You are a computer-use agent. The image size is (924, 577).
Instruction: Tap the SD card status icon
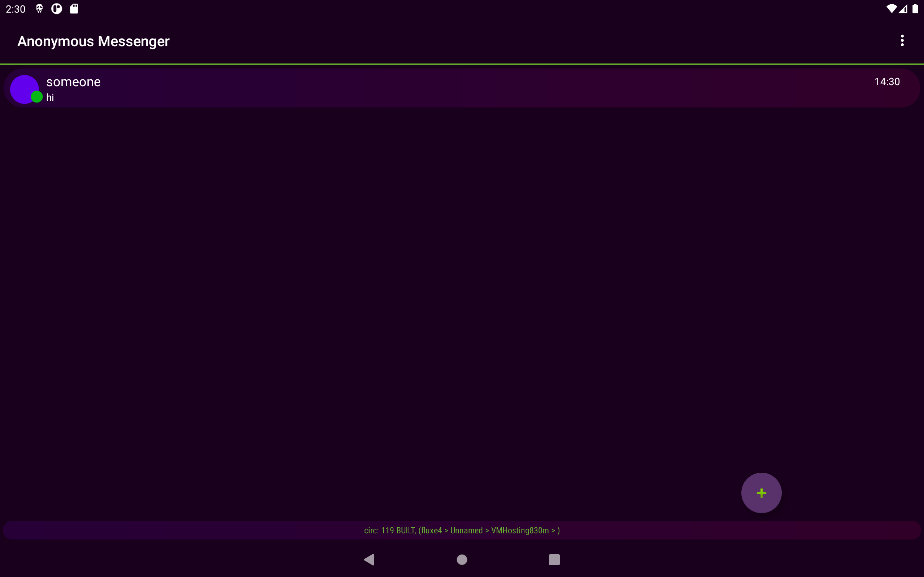click(x=74, y=9)
